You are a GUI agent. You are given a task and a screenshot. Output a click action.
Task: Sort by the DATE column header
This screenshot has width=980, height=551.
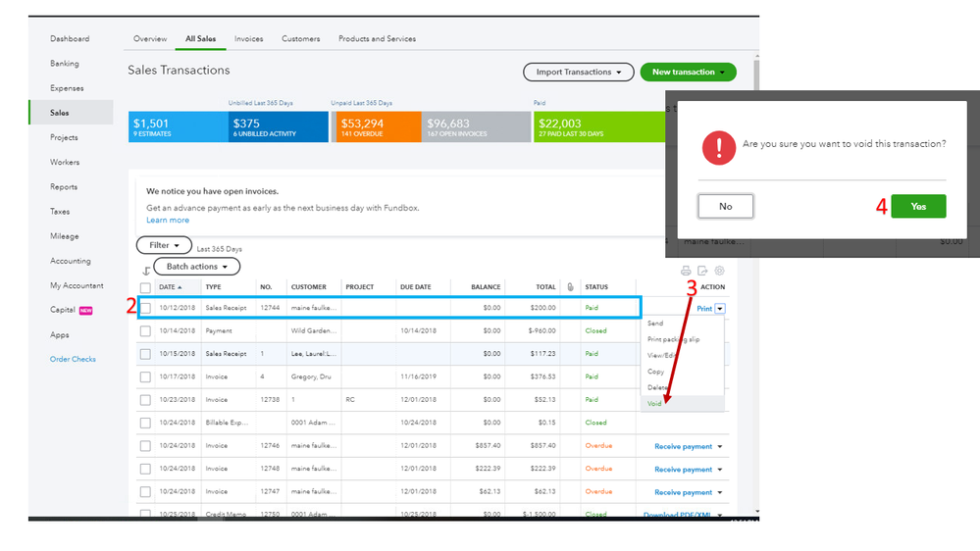pos(170,286)
